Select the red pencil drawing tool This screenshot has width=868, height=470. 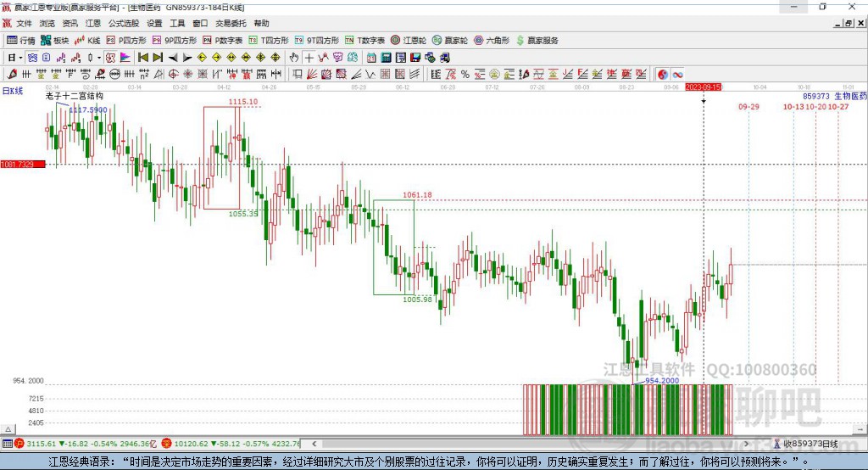tap(12, 75)
